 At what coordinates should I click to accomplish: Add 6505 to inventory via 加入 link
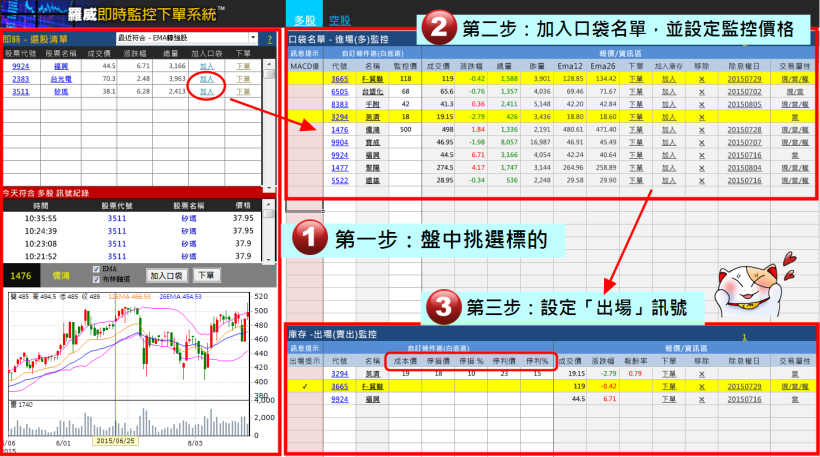(669, 92)
